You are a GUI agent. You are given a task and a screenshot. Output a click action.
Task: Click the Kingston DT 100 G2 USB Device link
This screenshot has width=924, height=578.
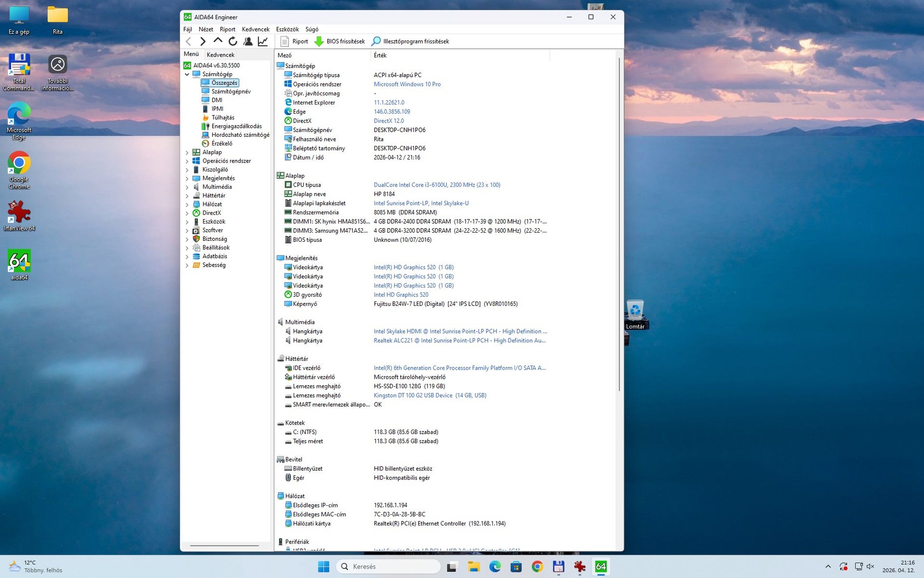pyautogui.click(x=430, y=395)
